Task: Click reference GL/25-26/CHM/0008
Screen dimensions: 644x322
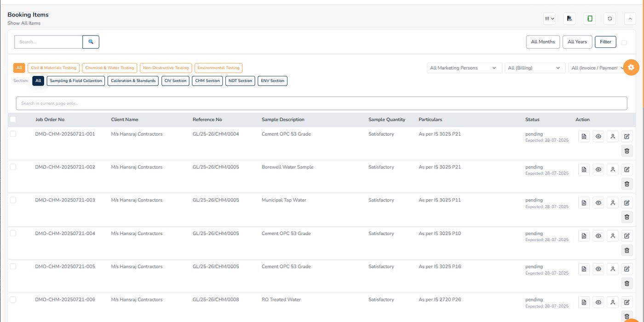Action: tap(216, 299)
